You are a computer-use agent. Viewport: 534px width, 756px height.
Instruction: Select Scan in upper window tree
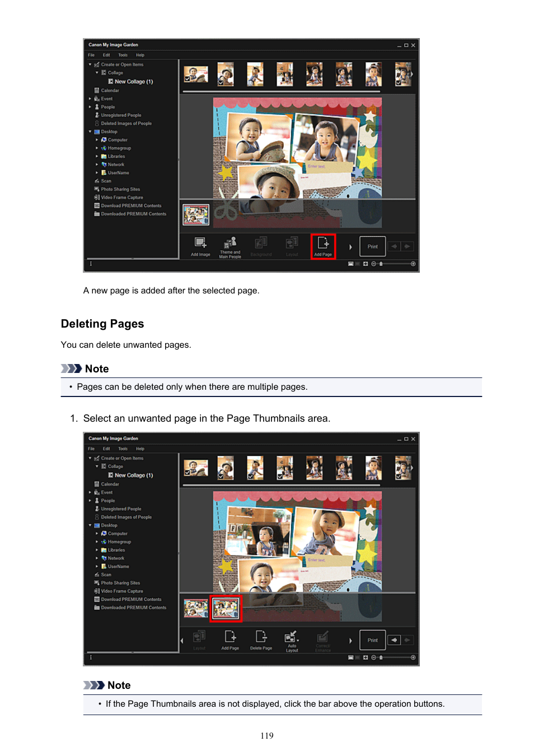[103, 181]
